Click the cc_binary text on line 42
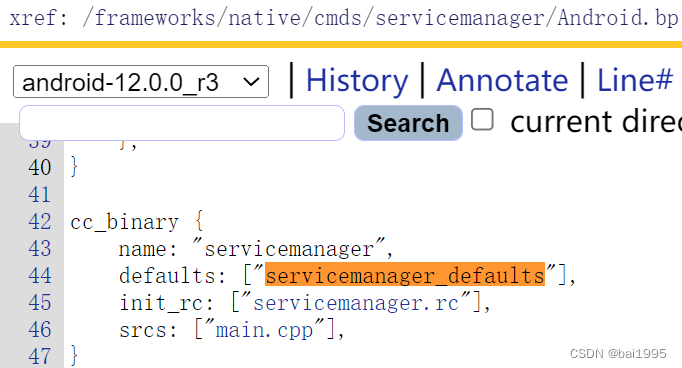Viewport: 682px width, 368px height. pyautogui.click(x=124, y=222)
